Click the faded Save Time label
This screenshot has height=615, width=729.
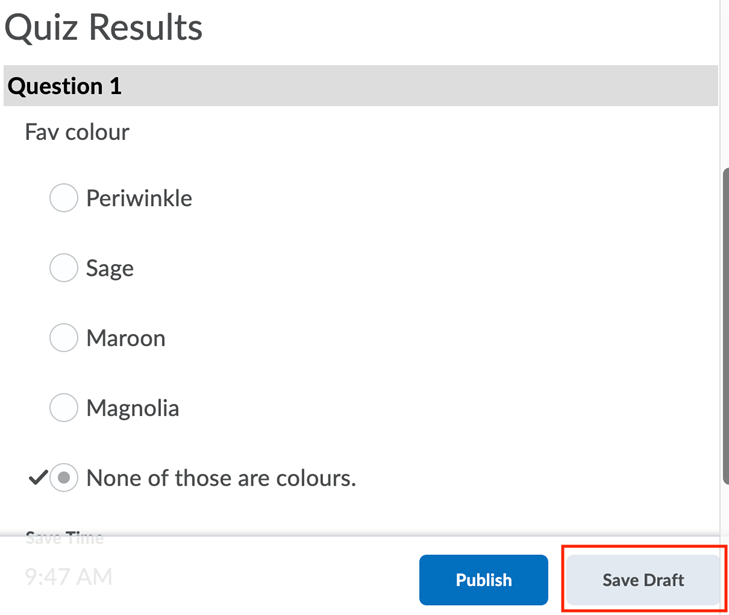(x=64, y=538)
